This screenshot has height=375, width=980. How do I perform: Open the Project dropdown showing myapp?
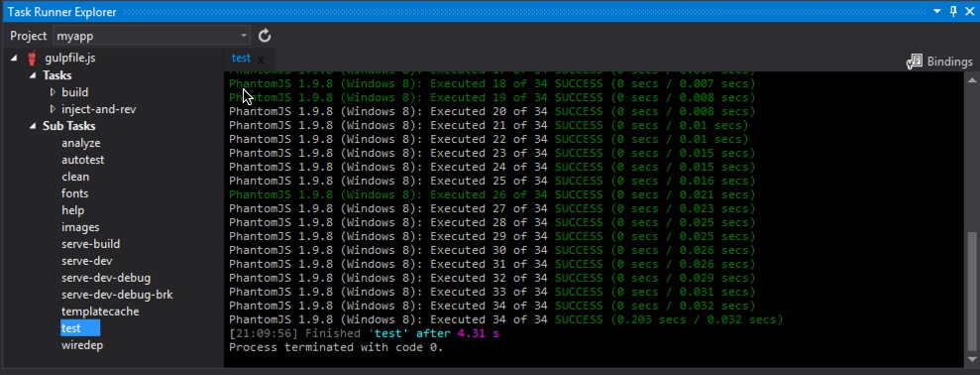(x=152, y=36)
